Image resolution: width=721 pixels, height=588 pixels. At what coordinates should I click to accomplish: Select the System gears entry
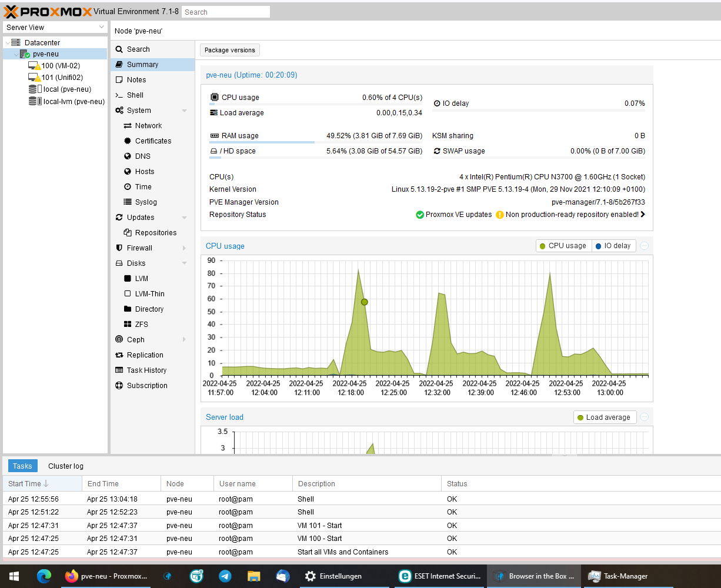[152, 111]
